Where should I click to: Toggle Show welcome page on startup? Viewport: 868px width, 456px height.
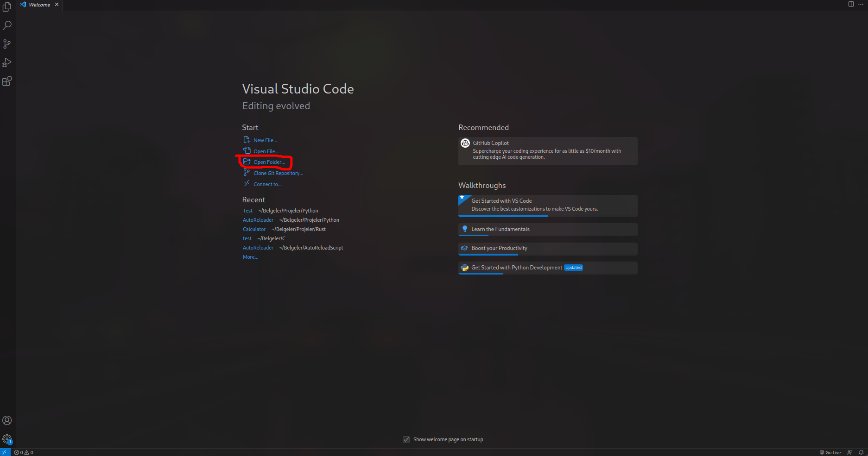click(406, 439)
